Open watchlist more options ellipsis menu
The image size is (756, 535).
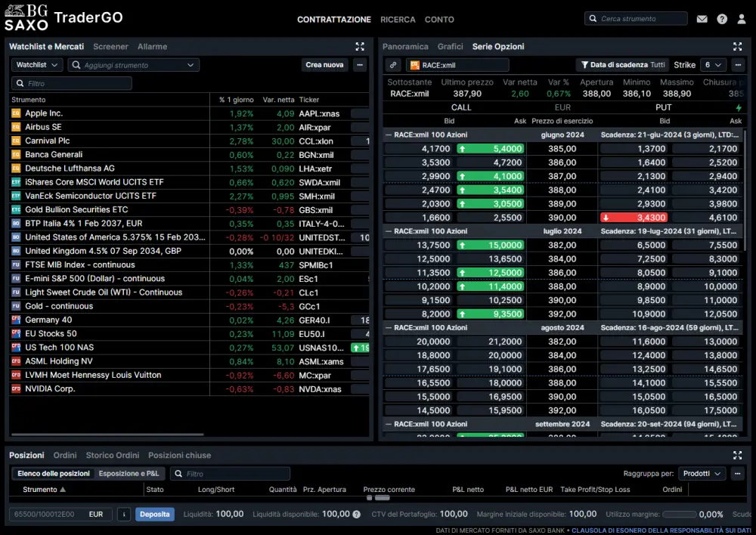360,64
